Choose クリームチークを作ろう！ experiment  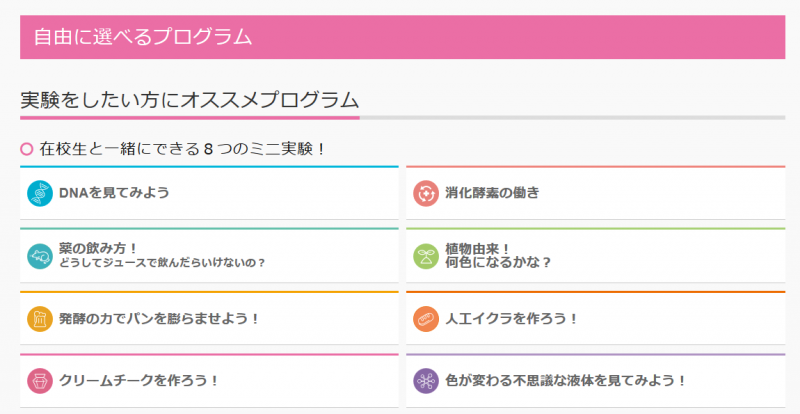pos(139,381)
